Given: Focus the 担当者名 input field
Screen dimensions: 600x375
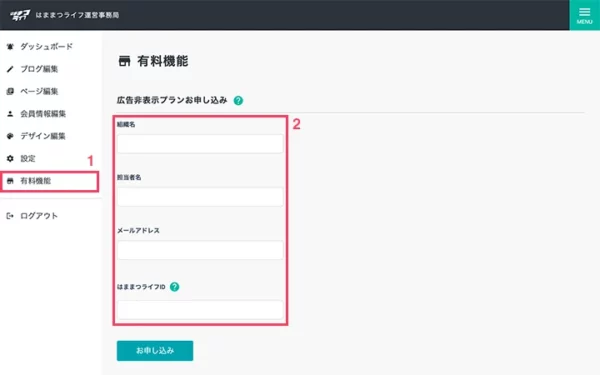Looking at the screenshot, I should (x=200, y=197).
